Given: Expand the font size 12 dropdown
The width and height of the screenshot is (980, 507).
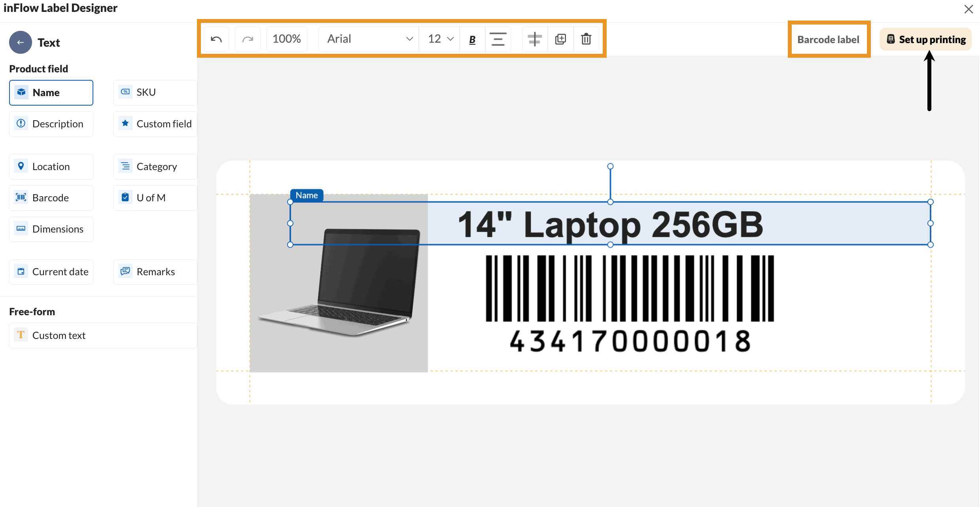Looking at the screenshot, I should (x=440, y=39).
